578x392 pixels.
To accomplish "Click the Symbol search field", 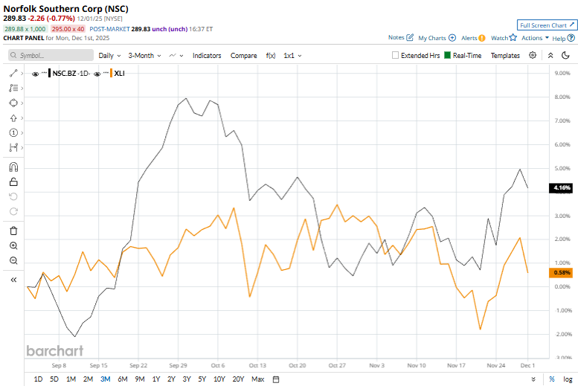I will point(51,55).
